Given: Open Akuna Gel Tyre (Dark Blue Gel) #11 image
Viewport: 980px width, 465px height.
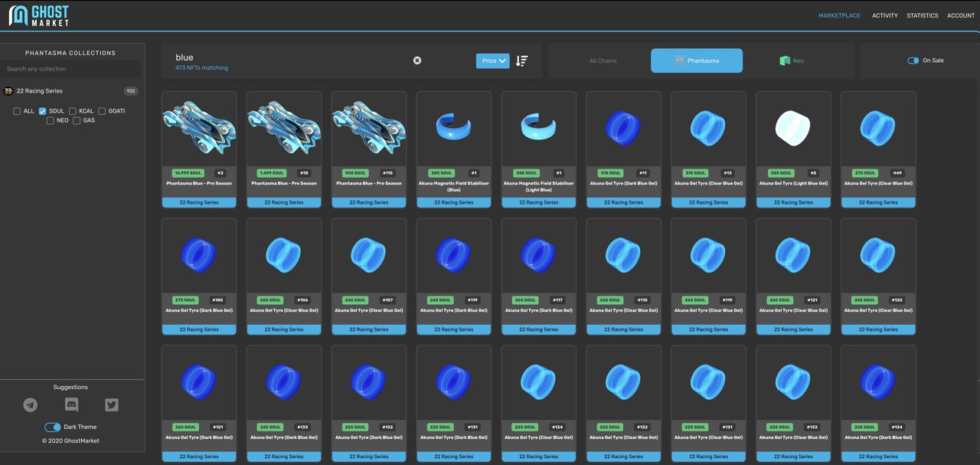Looking at the screenshot, I should [624, 129].
